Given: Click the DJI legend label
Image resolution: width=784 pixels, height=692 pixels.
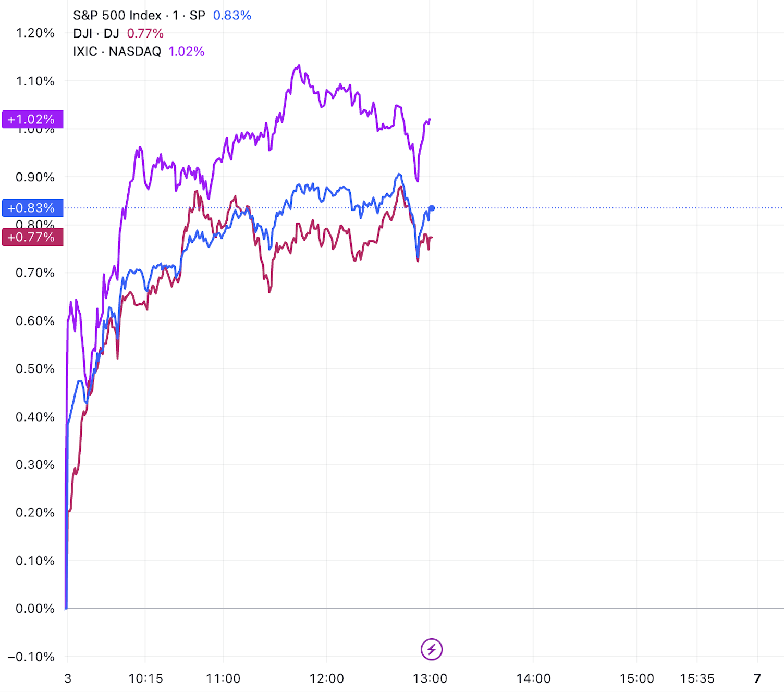Looking at the screenshot, I should click(96, 33).
